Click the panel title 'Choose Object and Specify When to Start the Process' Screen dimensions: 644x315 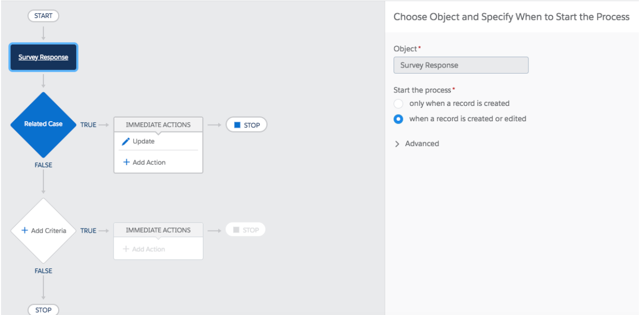click(x=512, y=17)
